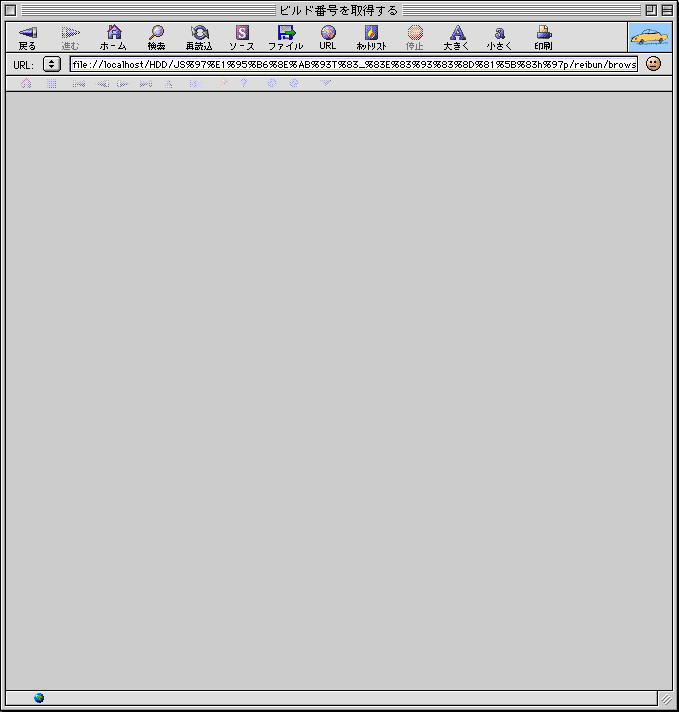The image size is (679, 712).
Task: Click the index icon in link bar
Action: click(x=196, y=84)
